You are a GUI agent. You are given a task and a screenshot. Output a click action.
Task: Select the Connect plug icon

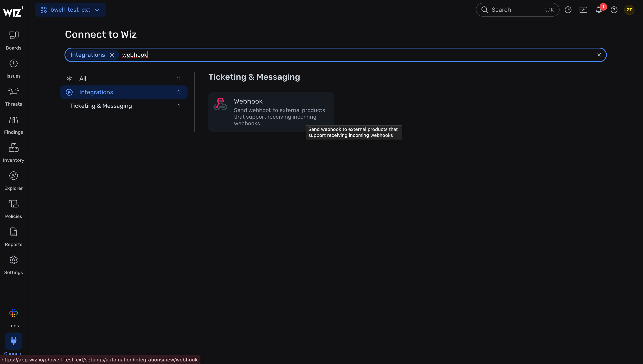point(13,341)
